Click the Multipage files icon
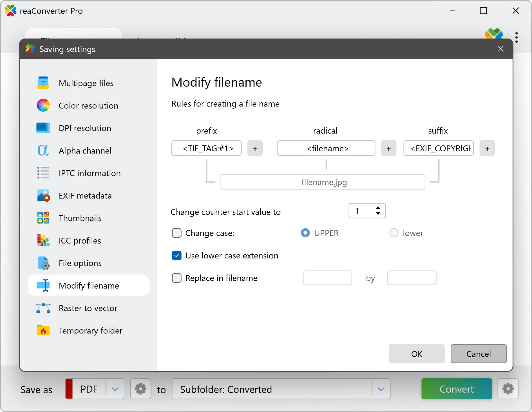This screenshot has width=532, height=412. pos(43,83)
